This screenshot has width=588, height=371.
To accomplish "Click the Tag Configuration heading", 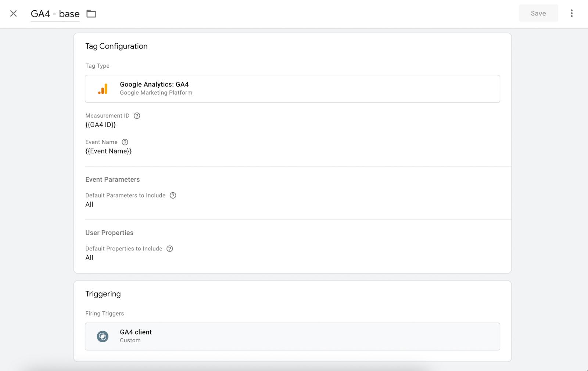I will coord(116,46).
